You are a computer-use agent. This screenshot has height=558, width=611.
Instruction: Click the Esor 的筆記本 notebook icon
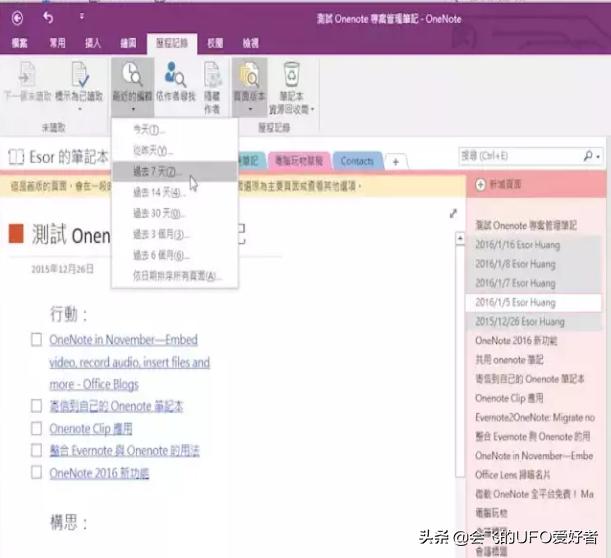[x=16, y=157]
